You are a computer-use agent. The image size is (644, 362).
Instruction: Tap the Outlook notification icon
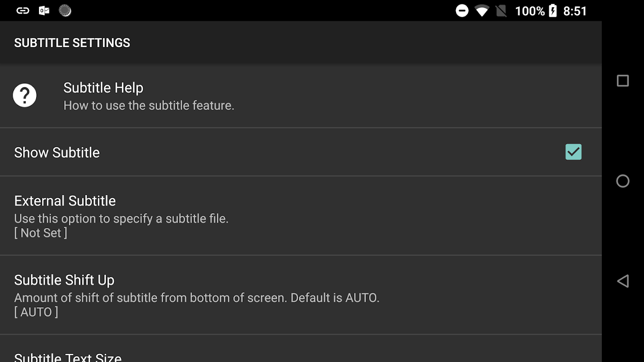coord(44,10)
